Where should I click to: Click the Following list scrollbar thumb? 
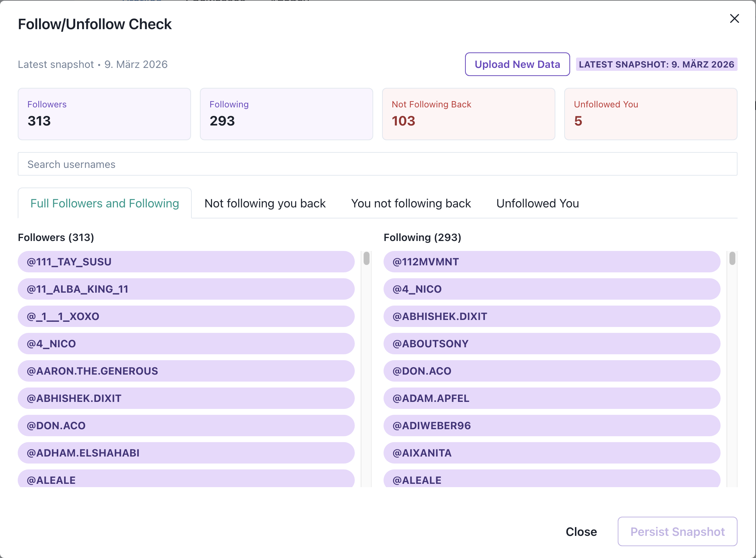pos(732,258)
